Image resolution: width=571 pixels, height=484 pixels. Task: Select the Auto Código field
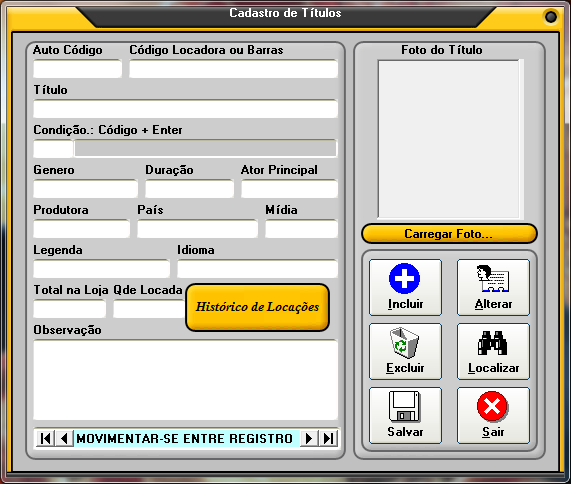78,69
